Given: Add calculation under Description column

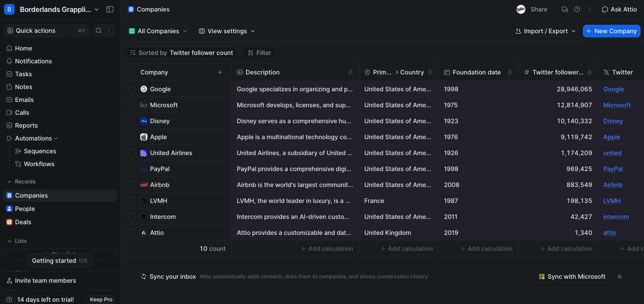Looking at the screenshot, I should pyautogui.click(x=327, y=249).
